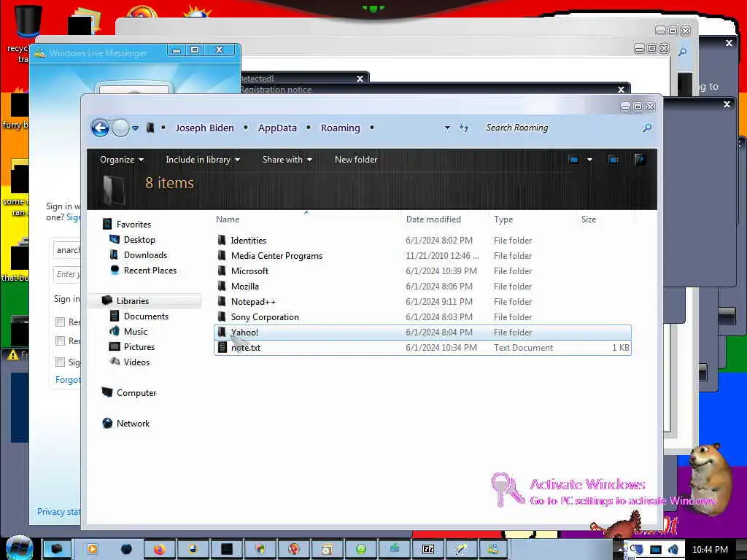The width and height of the screenshot is (747, 560).
Task: Navigate to Joseph Biden in the breadcrumb
Action: (204, 128)
